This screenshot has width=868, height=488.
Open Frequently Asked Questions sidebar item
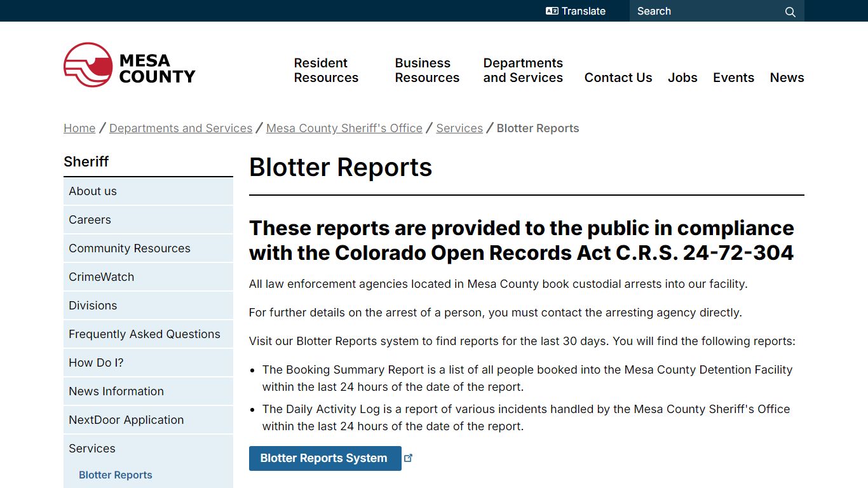148,334
